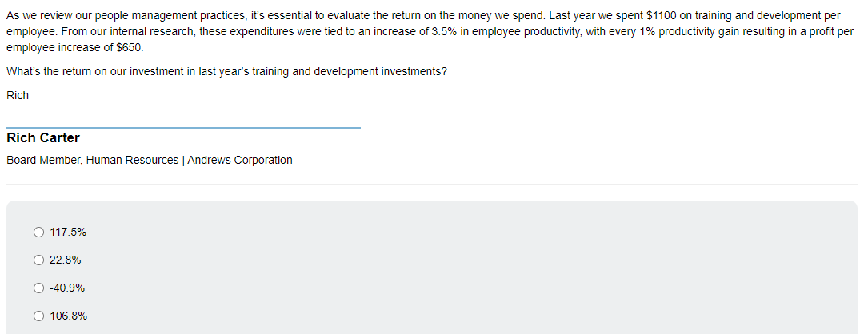Click the 3.5% productivity figure
Image resolution: width=868 pixels, height=334 pixels.
click(x=444, y=31)
